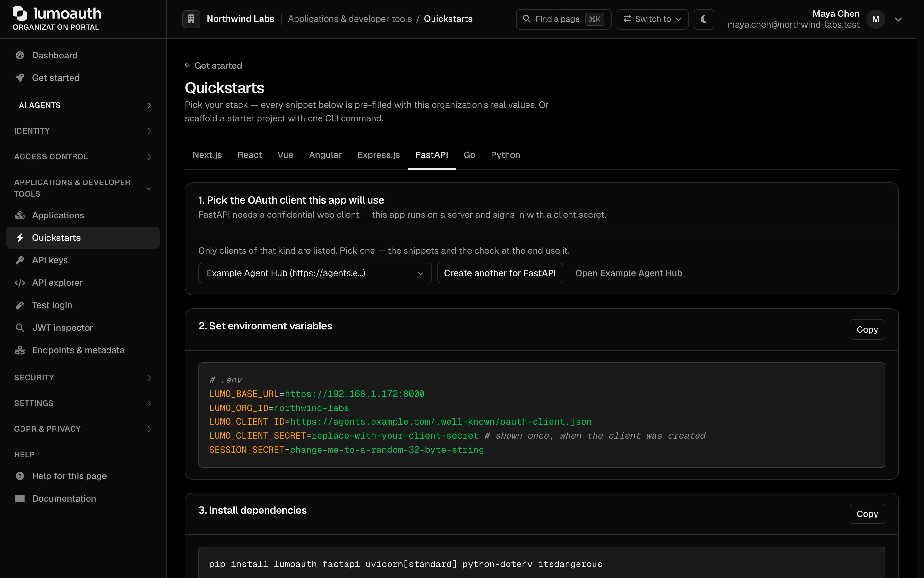The width and height of the screenshot is (924, 578).
Task: Click Open Example Agent Hub link
Action: pyautogui.click(x=629, y=273)
